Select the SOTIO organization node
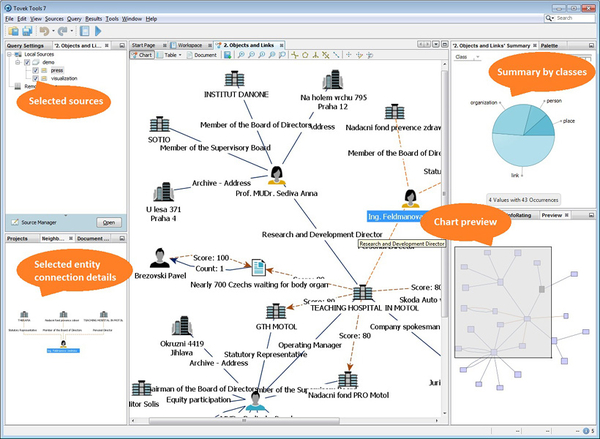Image resolution: width=600 pixels, height=439 pixels. (160, 124)
